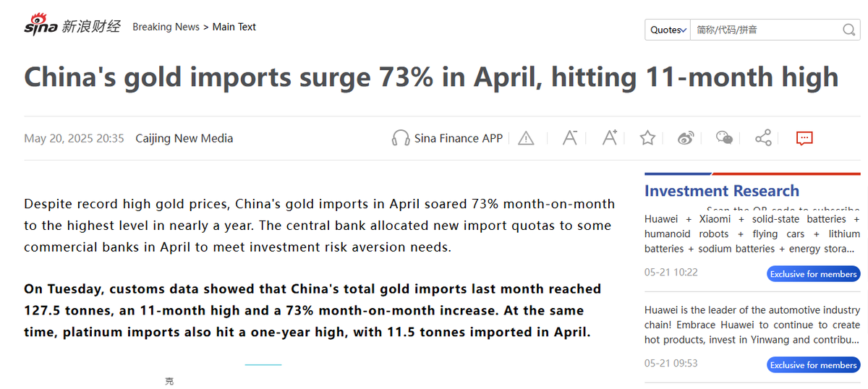Click the Sina Finance logo
Screen dimensions: 868x389
[72, 26]
